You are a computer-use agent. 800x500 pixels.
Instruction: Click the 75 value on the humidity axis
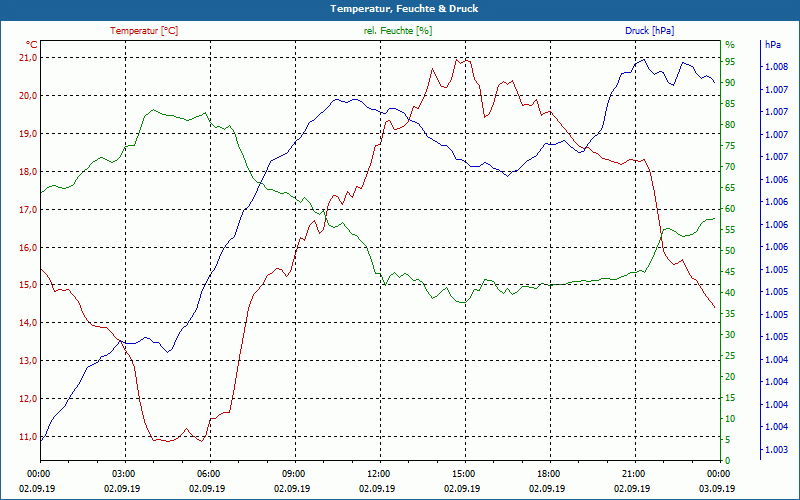(x=730, y=146)
